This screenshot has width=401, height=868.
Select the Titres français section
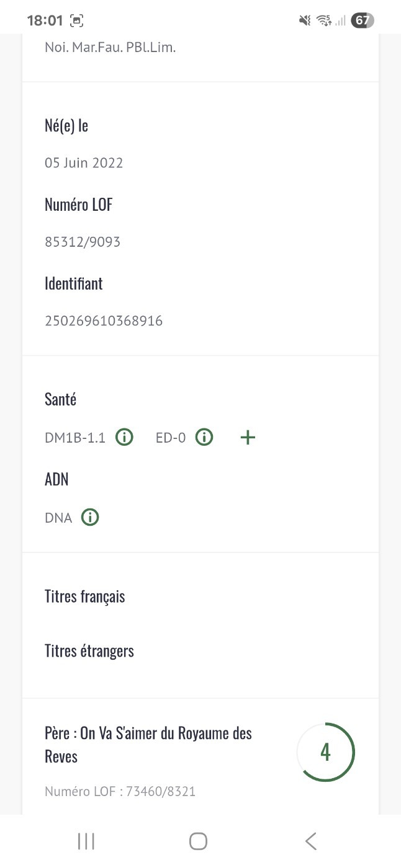[85, 596]
